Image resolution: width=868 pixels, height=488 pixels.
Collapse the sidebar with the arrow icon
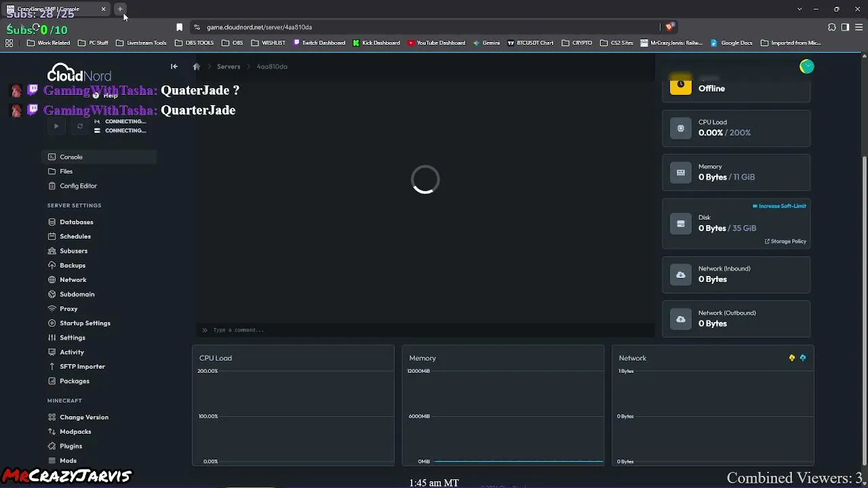(x=174, y=66)
